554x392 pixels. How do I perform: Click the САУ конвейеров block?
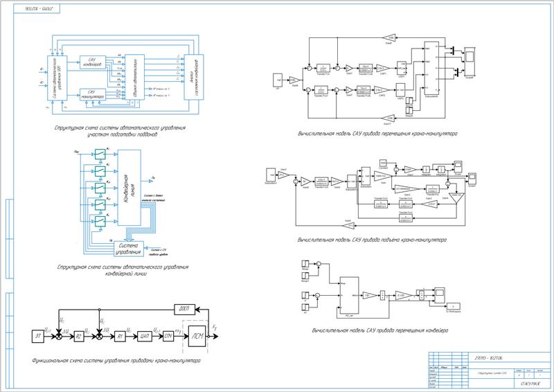point(93,62)
